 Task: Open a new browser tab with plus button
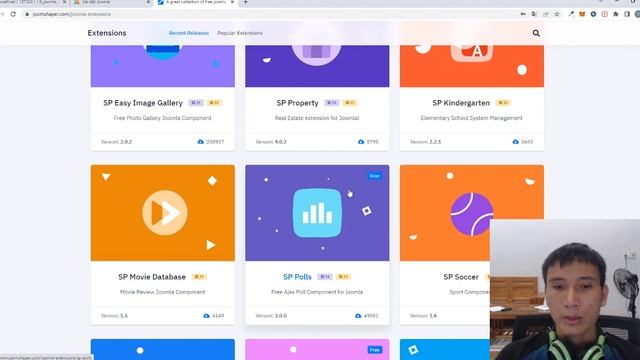pyautogui.click(x=246, y=2)
